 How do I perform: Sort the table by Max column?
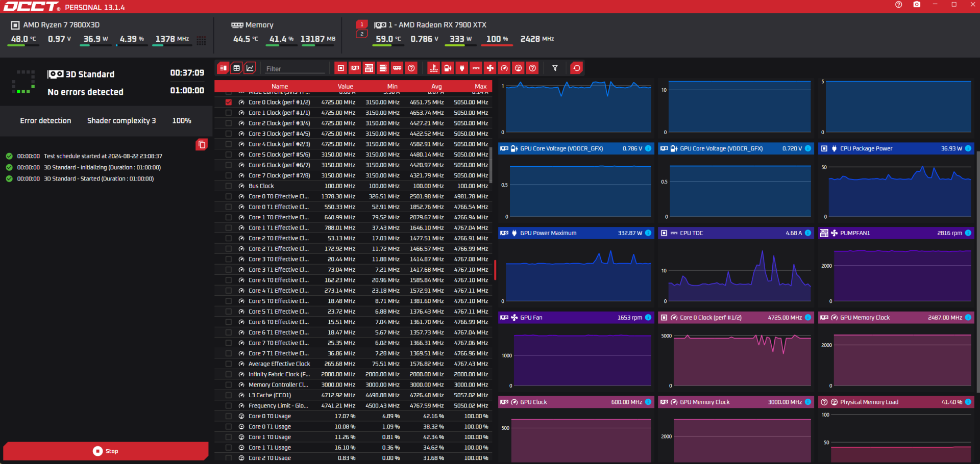point(481,86)
